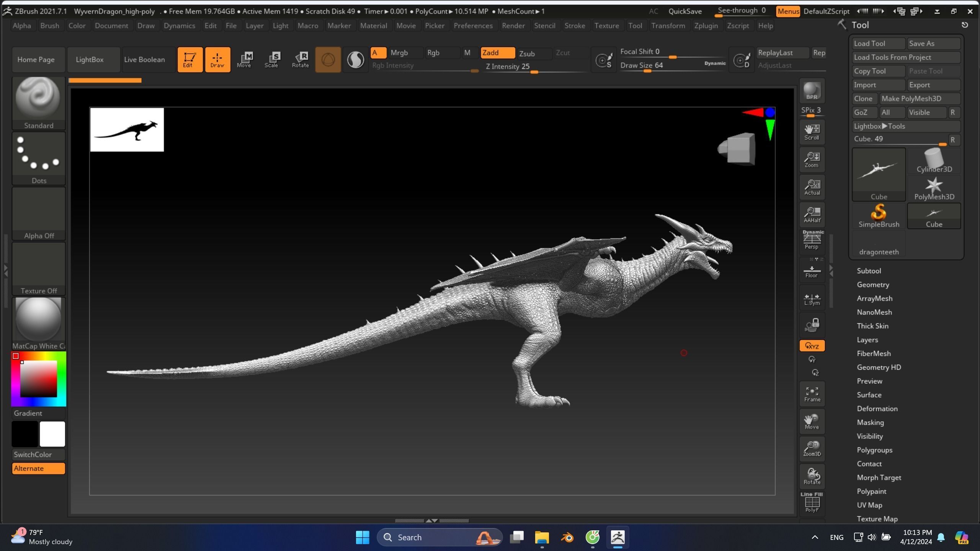The image size is (980, 551).
Task: Expand the Polygroups section
Action: pyautogui.click(x=874, y=450)
